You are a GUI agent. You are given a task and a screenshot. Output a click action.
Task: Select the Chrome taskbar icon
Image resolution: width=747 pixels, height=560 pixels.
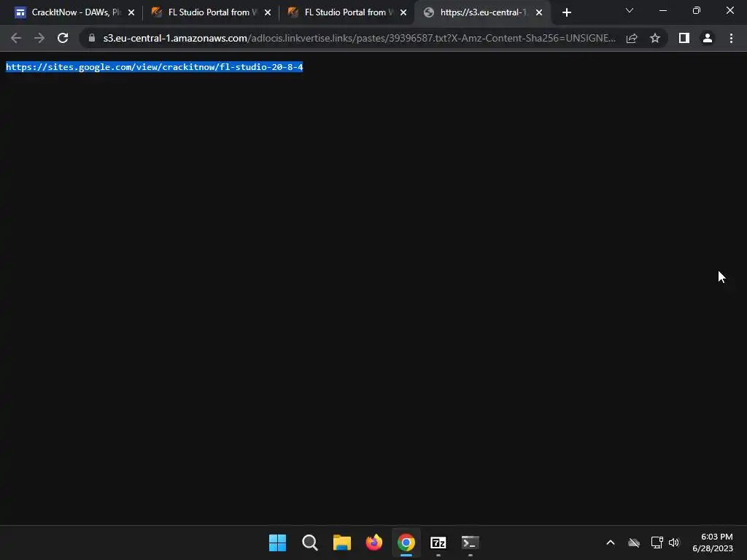[406, 542]
